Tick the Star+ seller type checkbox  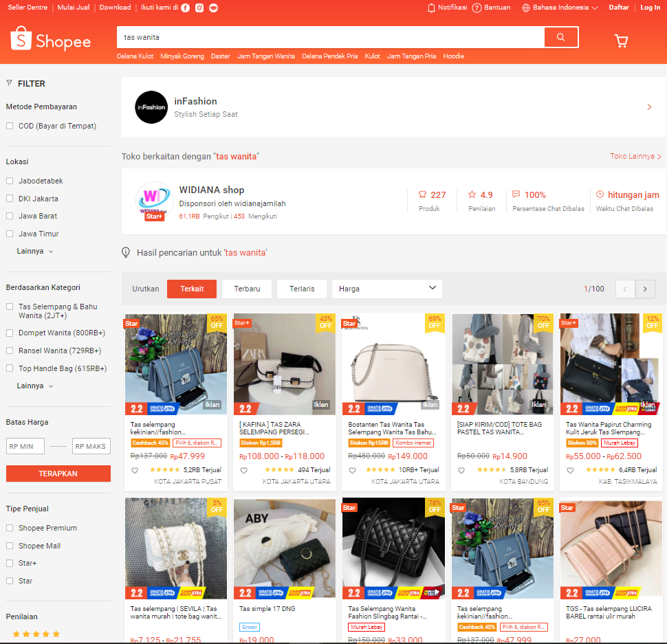pyautogui.click(x=10, y=563)
